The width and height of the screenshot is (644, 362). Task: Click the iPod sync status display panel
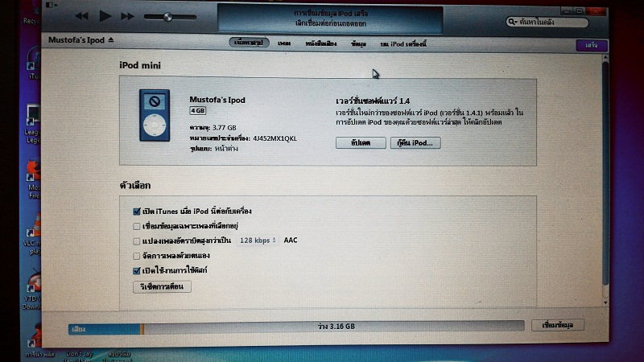pyautogui.click(x=330, y=19)
